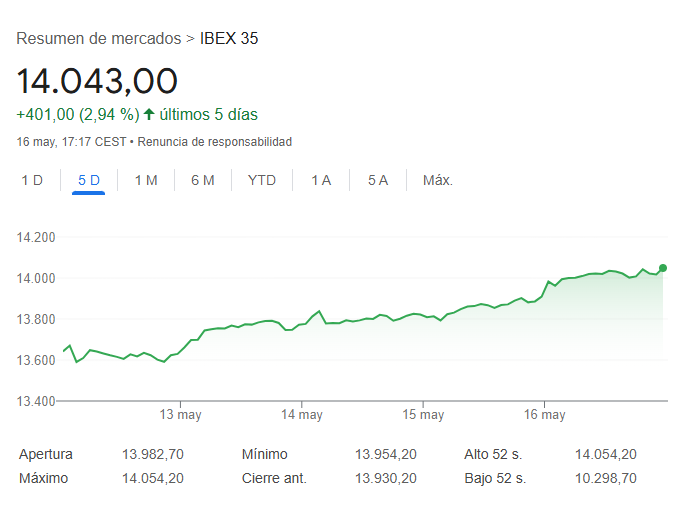Switch chart to 6 M range
677x505 pixels.
point(203,180)
